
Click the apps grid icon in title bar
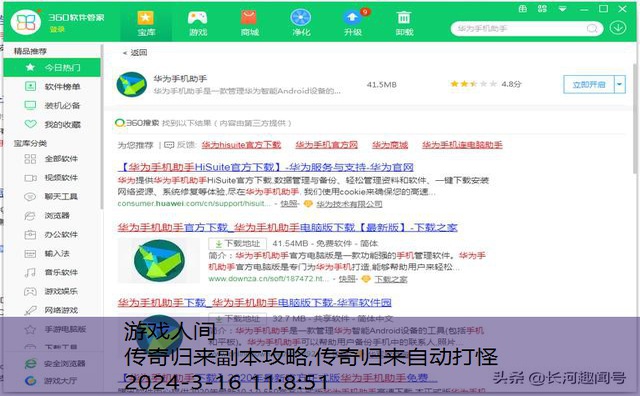tap(542, 9)
